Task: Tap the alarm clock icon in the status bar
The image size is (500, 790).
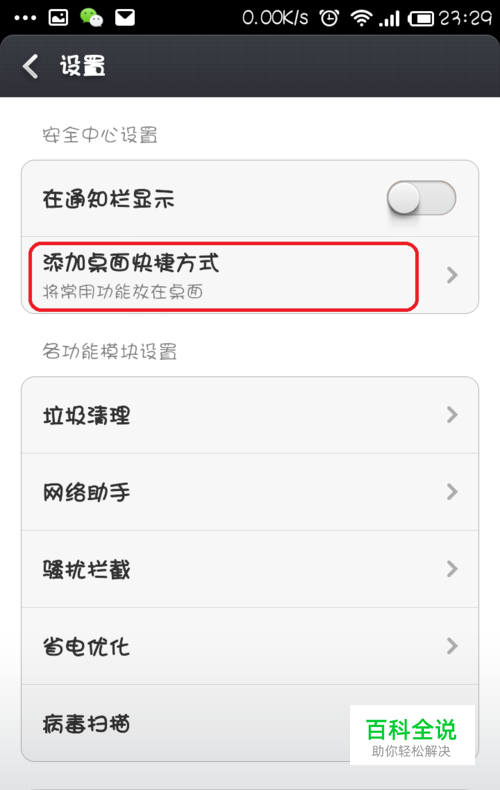Action: [329, 18]
